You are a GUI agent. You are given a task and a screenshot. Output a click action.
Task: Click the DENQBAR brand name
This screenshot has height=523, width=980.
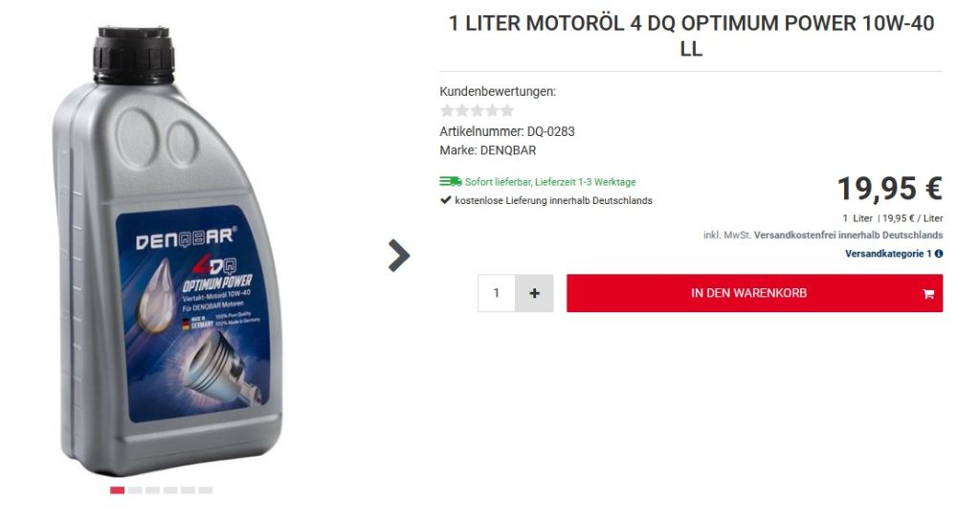point(507,150)
